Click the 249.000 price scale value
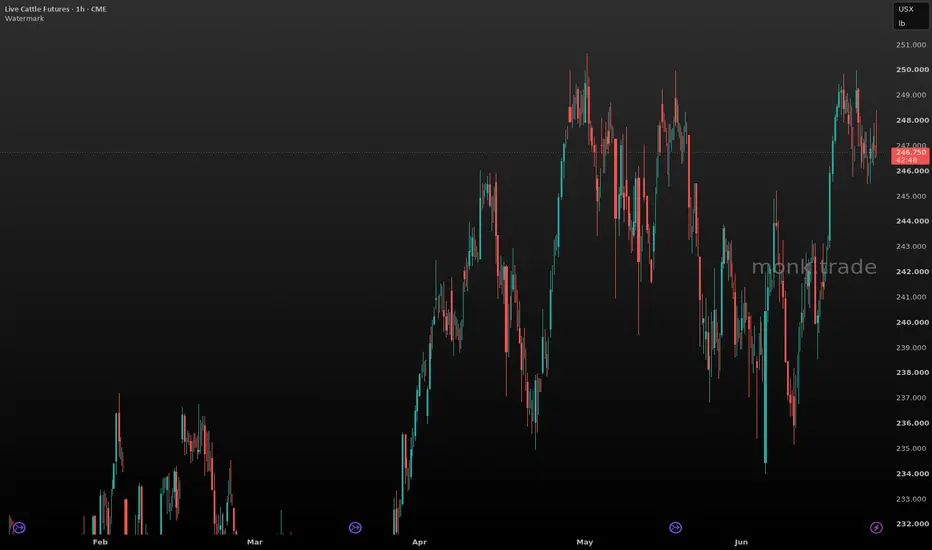This screenshot has height=550, width=932. [x=911, y=95]
